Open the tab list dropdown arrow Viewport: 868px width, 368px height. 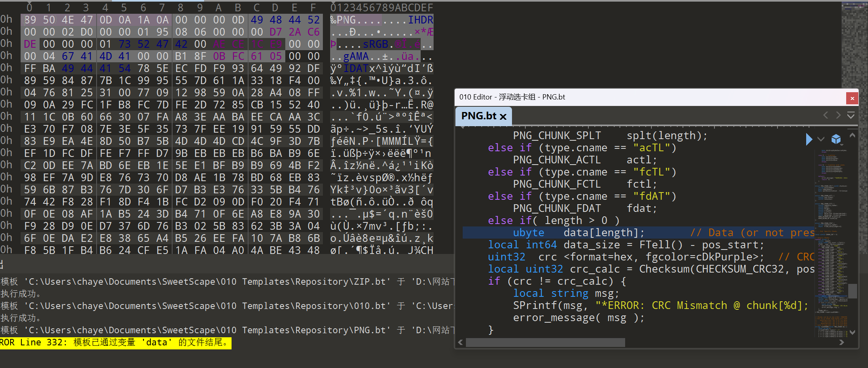(x=851, y=115)
